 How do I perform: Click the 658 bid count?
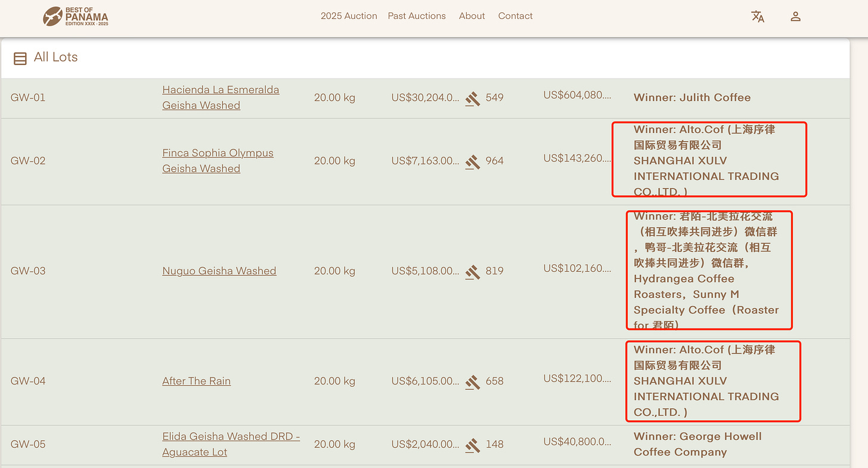495,381
